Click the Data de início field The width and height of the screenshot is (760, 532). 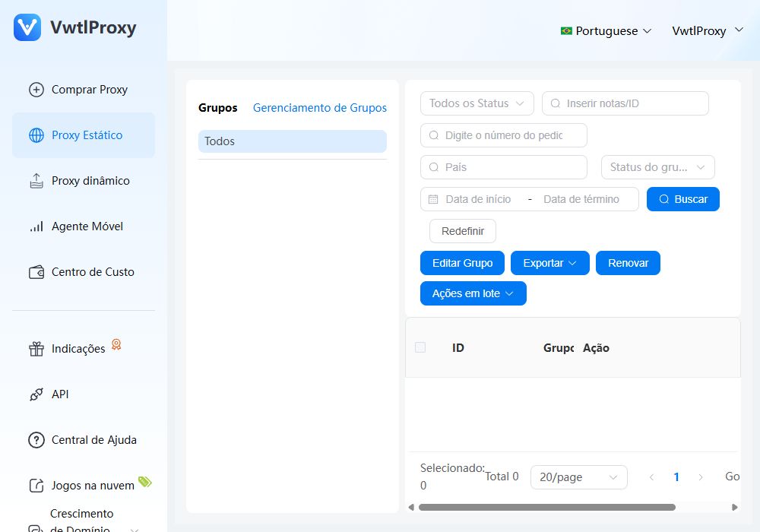[478, 199]
